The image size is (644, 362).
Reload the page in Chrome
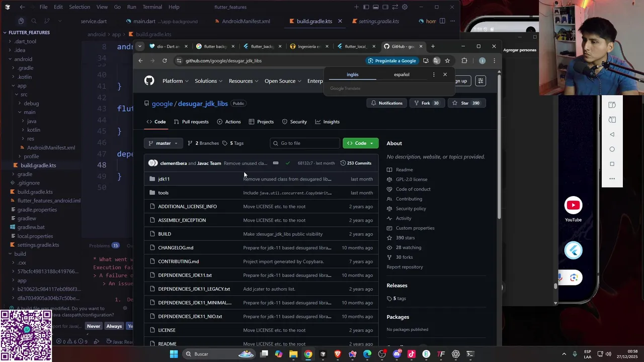[165, 61]
